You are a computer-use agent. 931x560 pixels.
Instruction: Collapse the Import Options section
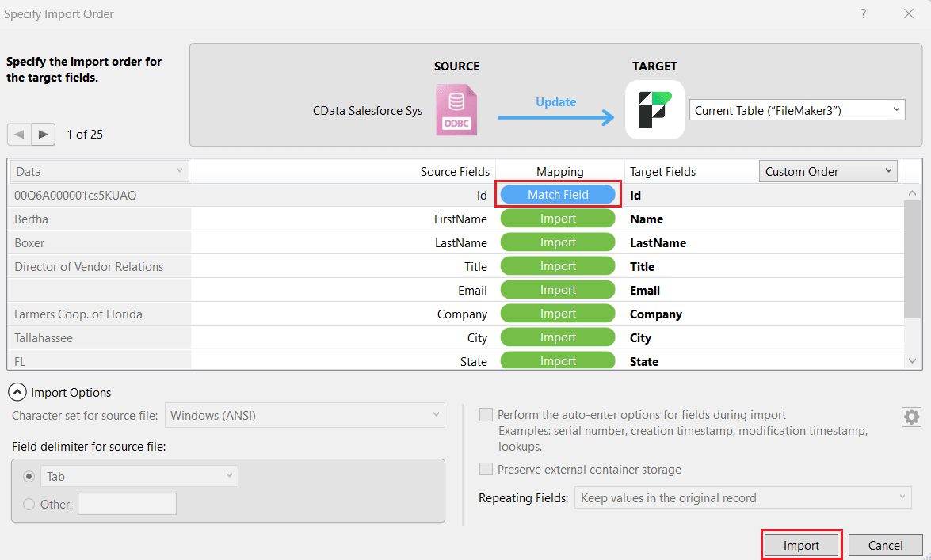click(17, 392)
